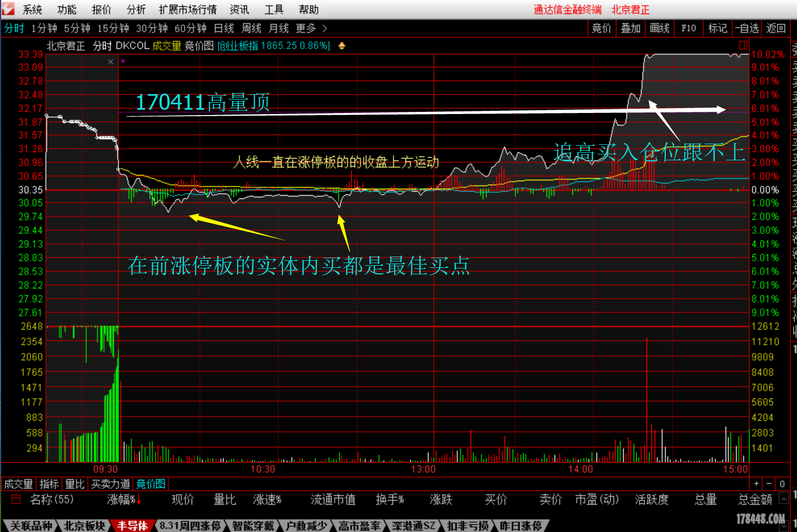The height and width of the screenshot is (532, 797).
Task: Zoom in with the plus button
Action: pyautogui.click(x=757, y=484)
